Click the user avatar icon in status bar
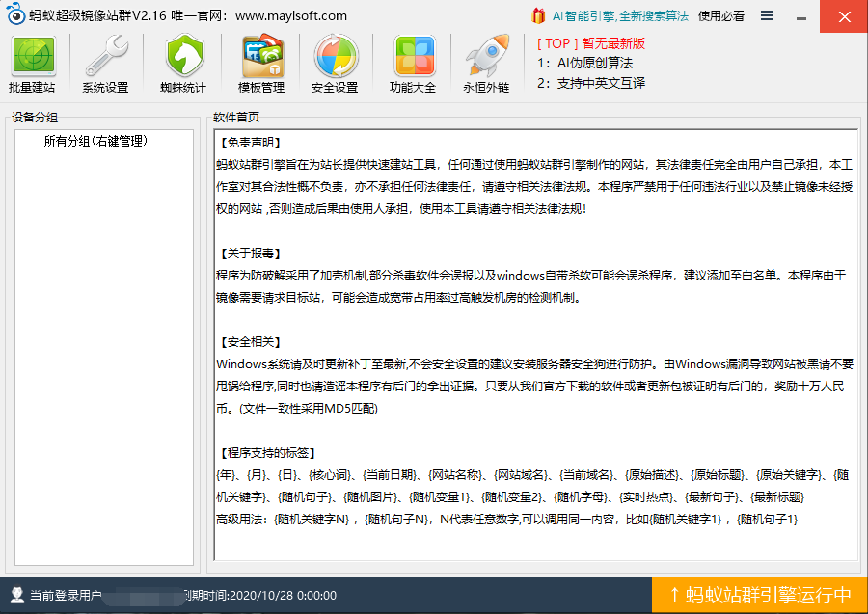868x614 pixels. [16, 595]
